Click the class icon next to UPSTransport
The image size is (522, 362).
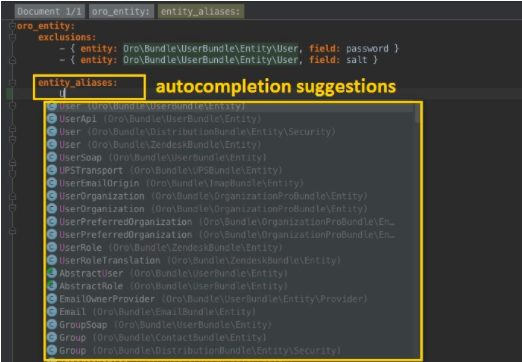pos(52,170)
